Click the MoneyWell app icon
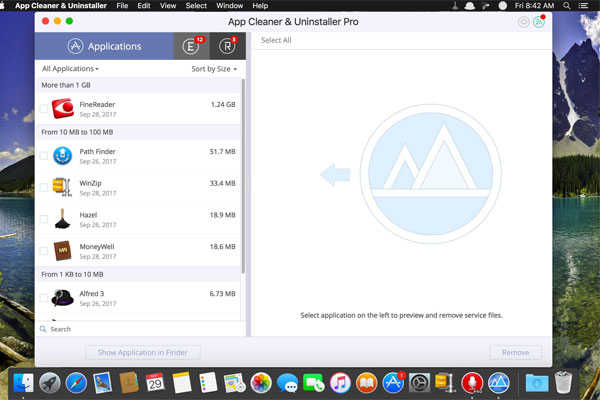 [63, 250]
